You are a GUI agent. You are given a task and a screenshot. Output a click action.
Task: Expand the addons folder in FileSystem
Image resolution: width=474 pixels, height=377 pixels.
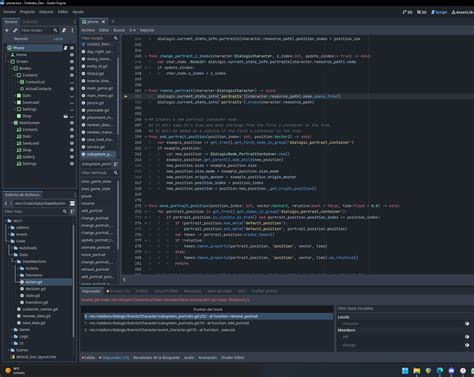(9, 228)
